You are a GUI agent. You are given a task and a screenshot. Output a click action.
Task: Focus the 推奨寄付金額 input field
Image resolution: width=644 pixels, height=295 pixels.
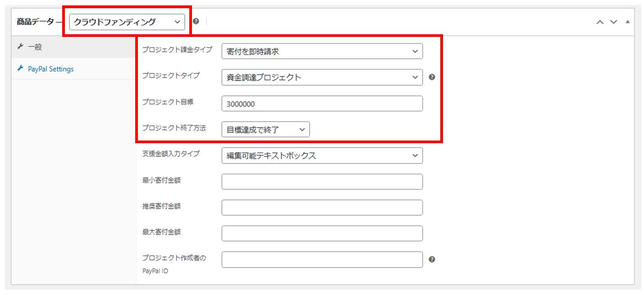[x=322, y=208]
